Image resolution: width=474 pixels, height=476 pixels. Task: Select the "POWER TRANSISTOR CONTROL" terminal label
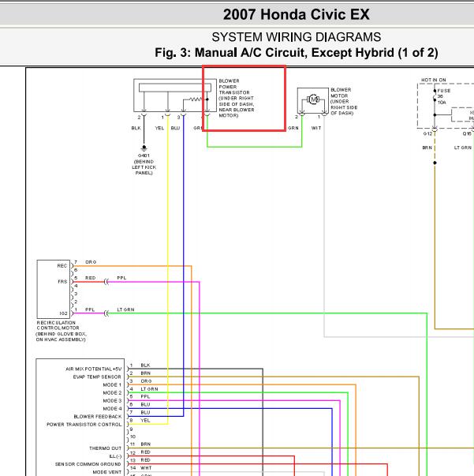(x=84, y=425)
